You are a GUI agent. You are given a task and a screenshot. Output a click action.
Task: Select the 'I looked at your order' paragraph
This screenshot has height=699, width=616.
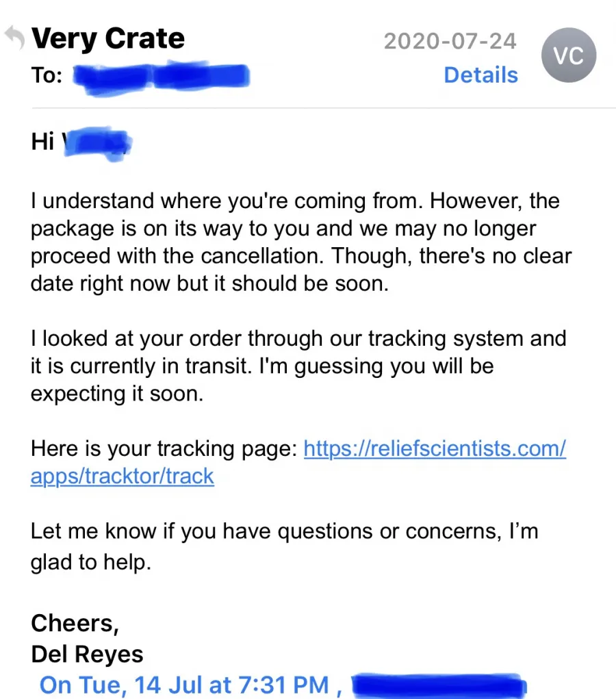(298, 366)
